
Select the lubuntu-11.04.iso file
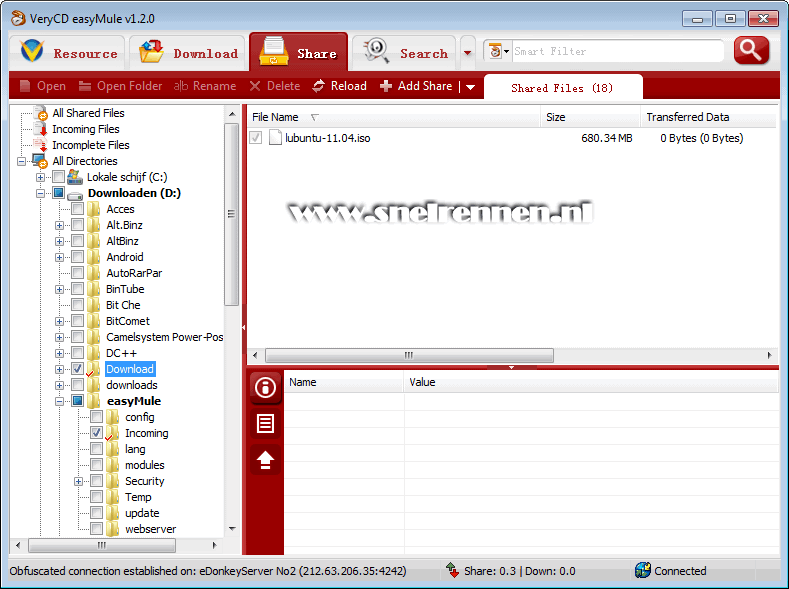328,138
